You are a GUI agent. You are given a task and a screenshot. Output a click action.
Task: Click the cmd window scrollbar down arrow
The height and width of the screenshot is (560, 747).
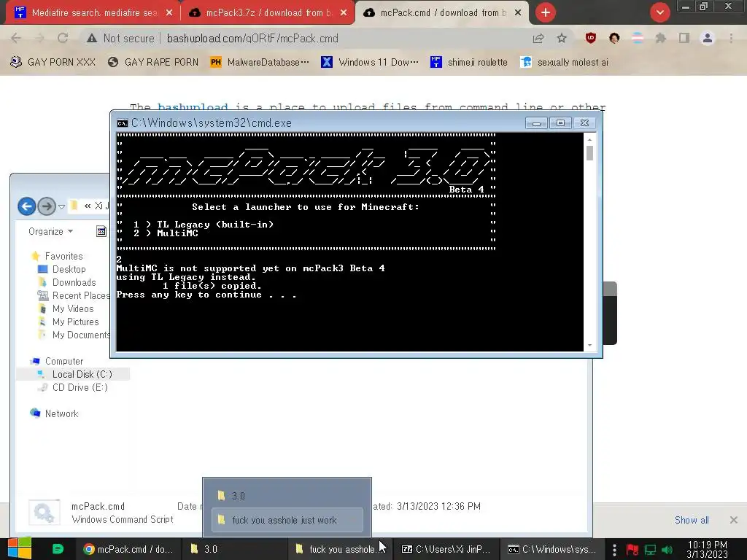click(589, 345)
